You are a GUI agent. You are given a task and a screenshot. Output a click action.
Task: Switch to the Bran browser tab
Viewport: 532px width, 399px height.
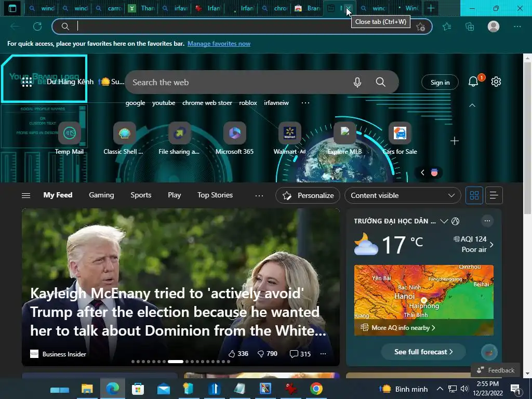point(307,8)
